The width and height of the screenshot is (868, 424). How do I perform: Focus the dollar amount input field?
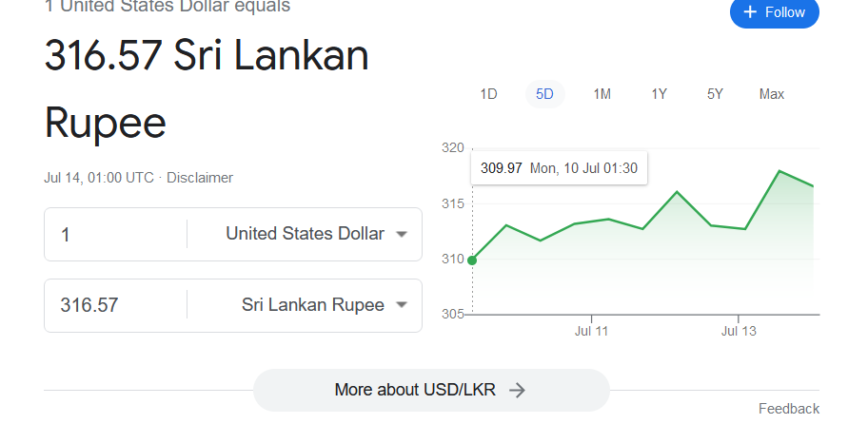116,235
